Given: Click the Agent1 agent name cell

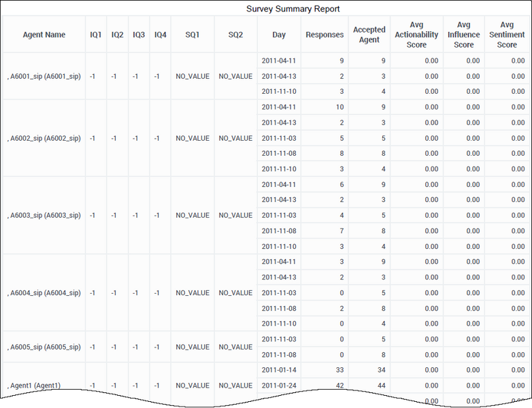Looking at the screenshot, I should point(35,386).
